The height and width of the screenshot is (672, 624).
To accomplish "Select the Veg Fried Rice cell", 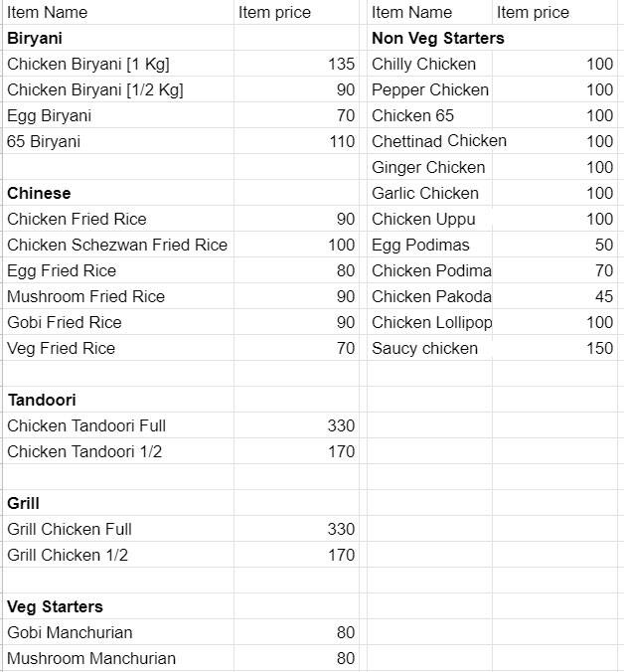I will (x=61, y=348).
